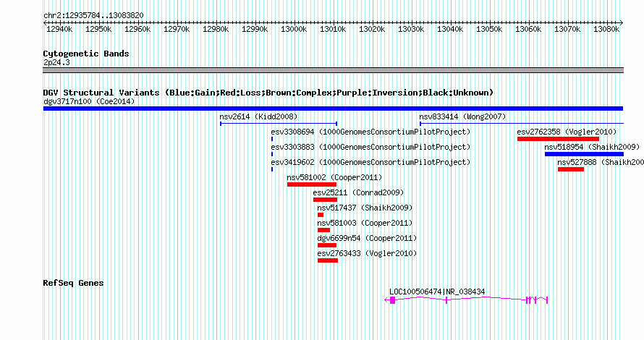The width and height of the screenshot is (644, 340).
Task: Click the 12940k ruler tick label
Action: click(59, 29)
